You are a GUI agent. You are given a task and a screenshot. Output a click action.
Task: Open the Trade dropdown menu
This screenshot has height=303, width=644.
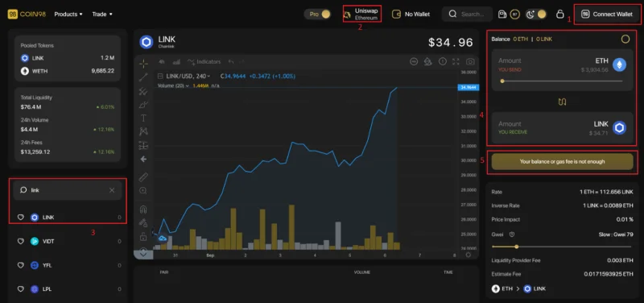[x=102, y=14]
